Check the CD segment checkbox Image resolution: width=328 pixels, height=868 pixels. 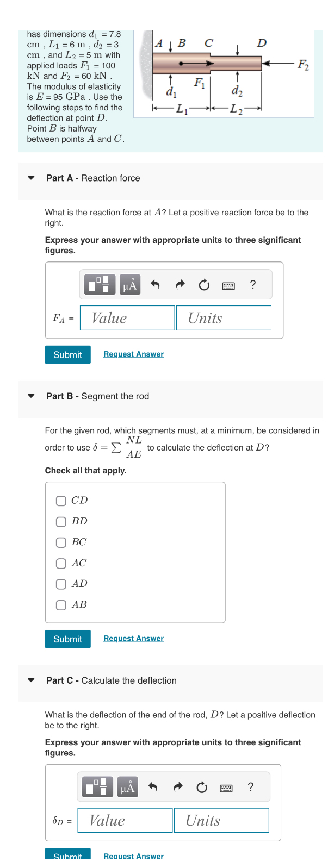[61, 501]
